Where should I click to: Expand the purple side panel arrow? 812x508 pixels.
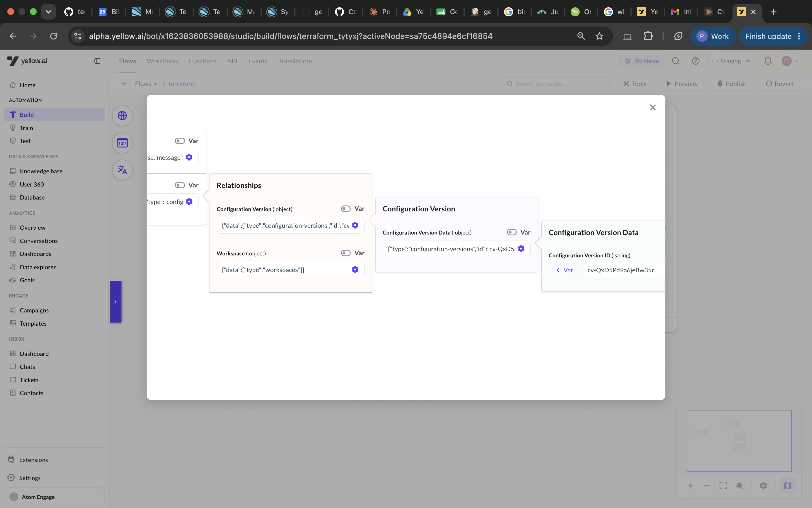pos(115,302)
